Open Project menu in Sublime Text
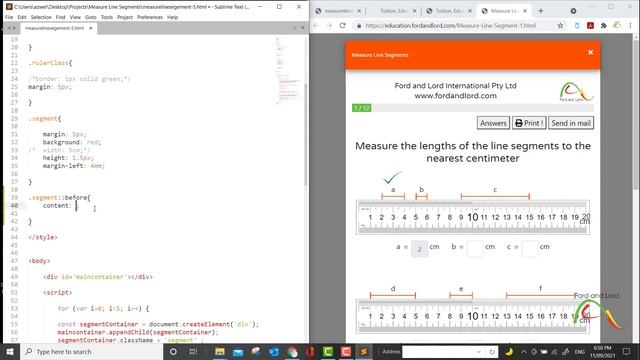This screenshot has width=640, height=360. [125, 17]
